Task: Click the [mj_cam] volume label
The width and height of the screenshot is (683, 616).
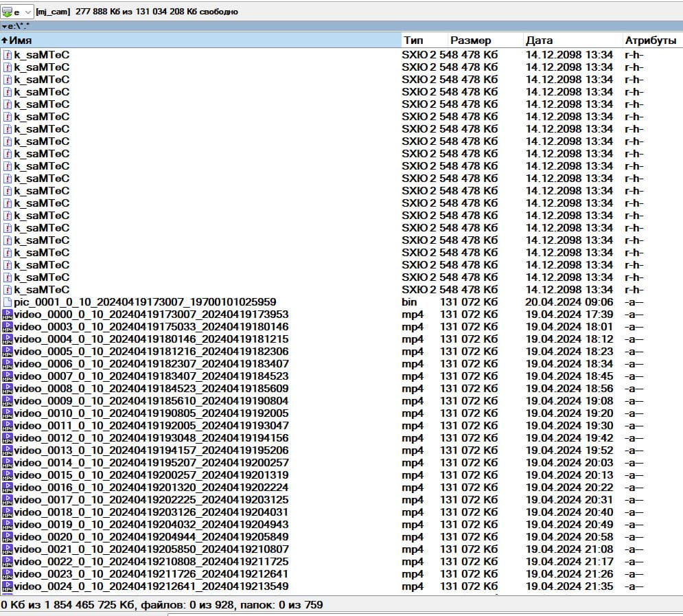Action: pyautogui.click(x=53, y=12)
